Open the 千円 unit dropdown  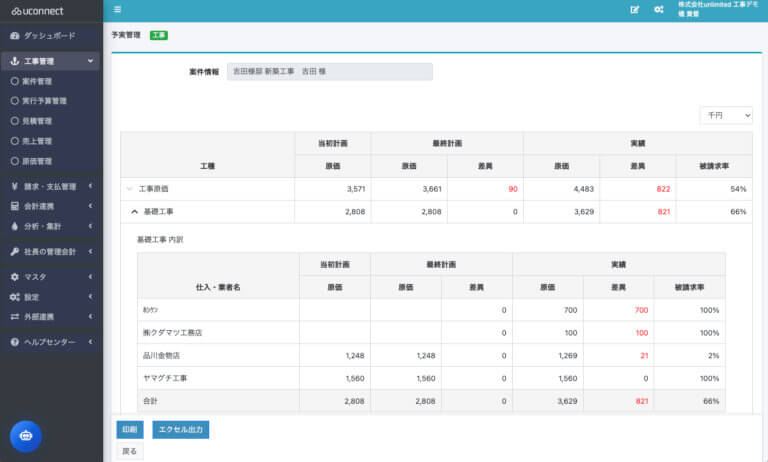click(726, 116)
